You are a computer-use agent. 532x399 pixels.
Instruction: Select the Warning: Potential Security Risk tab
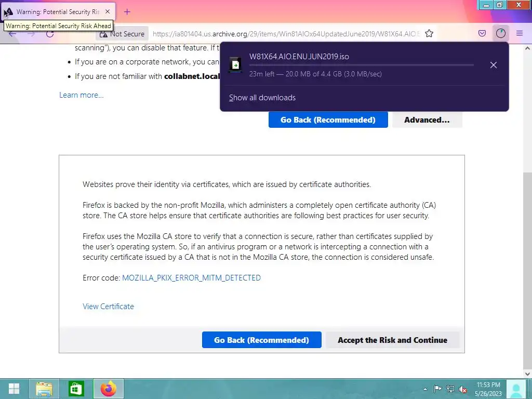click(58, 12)
